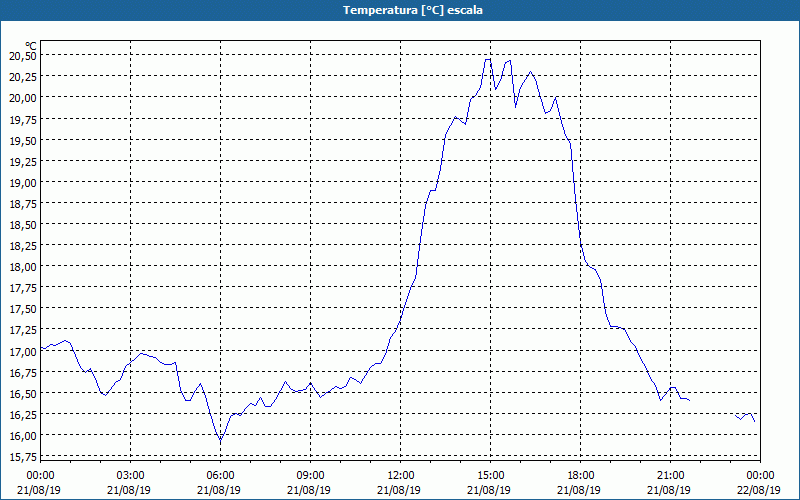
Task: Click the 15:00 time axis label
Action: 490,476
